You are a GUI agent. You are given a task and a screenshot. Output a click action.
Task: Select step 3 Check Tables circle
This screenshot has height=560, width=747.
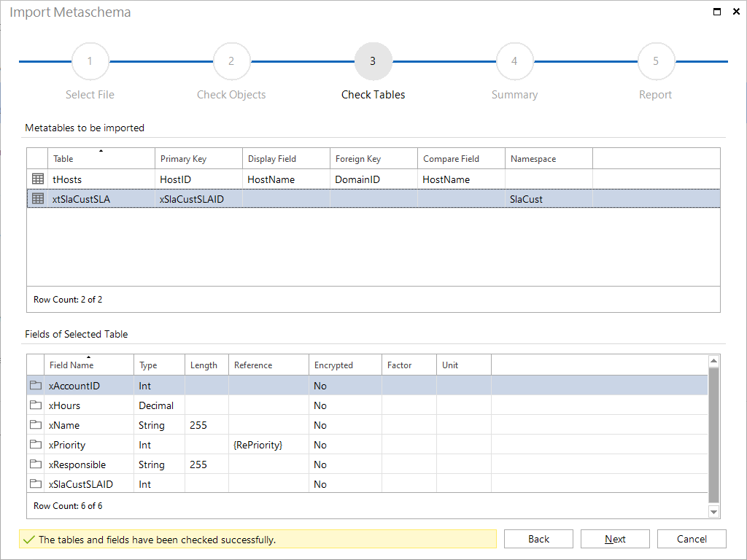pos(373,61)
